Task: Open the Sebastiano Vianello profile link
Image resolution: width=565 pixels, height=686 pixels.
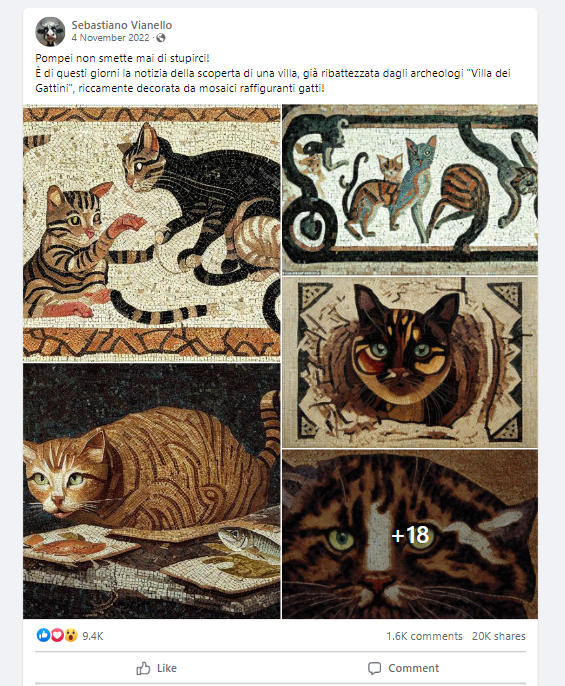Action: coord(122,25)
